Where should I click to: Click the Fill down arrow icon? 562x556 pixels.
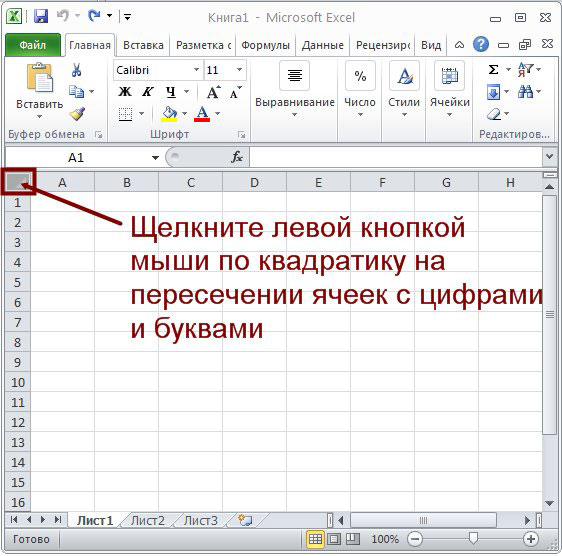(494, 92)
